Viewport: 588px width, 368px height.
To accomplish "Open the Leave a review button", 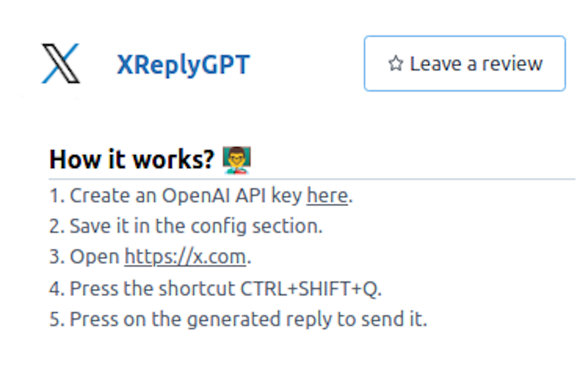I will (464, 64).
